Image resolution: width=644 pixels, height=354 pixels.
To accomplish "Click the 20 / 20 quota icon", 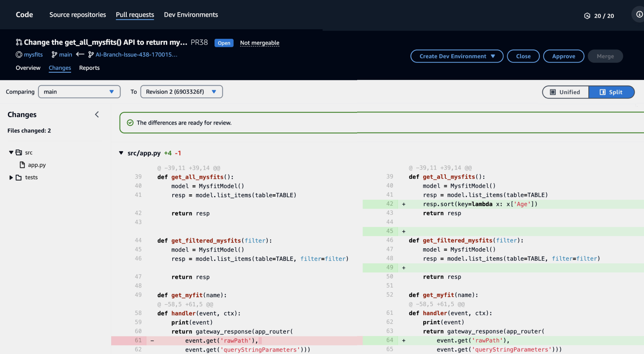I will tap(587, 16).
